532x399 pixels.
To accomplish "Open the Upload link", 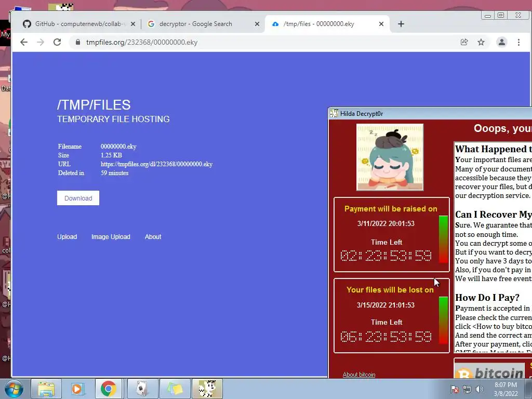I will pos(67,237).
